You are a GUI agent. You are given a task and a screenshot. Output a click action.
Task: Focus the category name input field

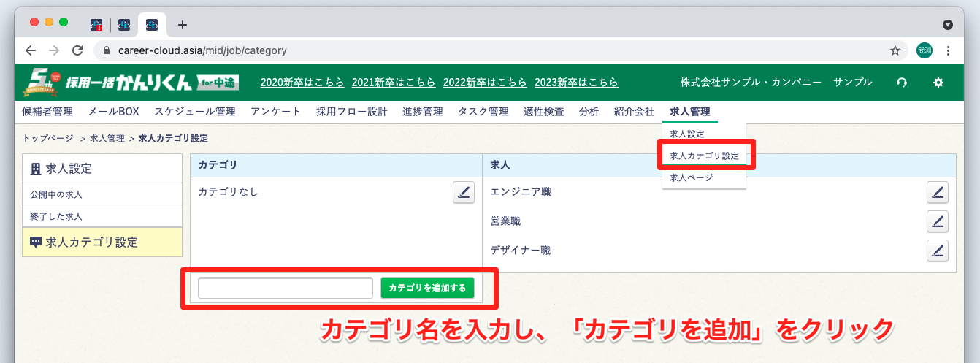[x=285, y=288]
